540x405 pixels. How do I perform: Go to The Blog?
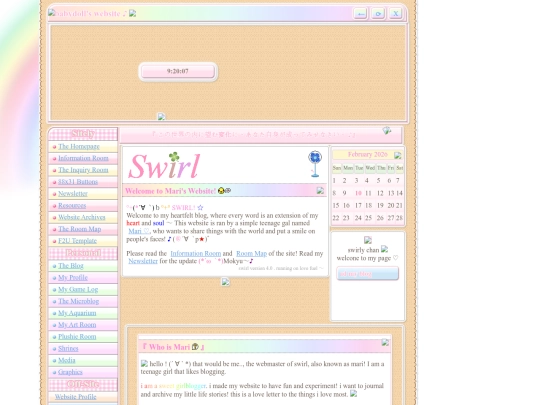click(x=71, y=266)
